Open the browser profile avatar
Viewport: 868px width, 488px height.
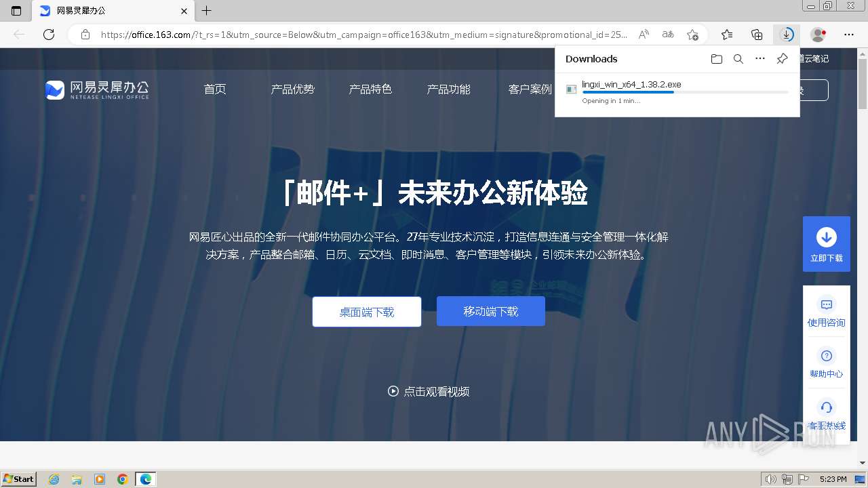(x=818, y=35)
